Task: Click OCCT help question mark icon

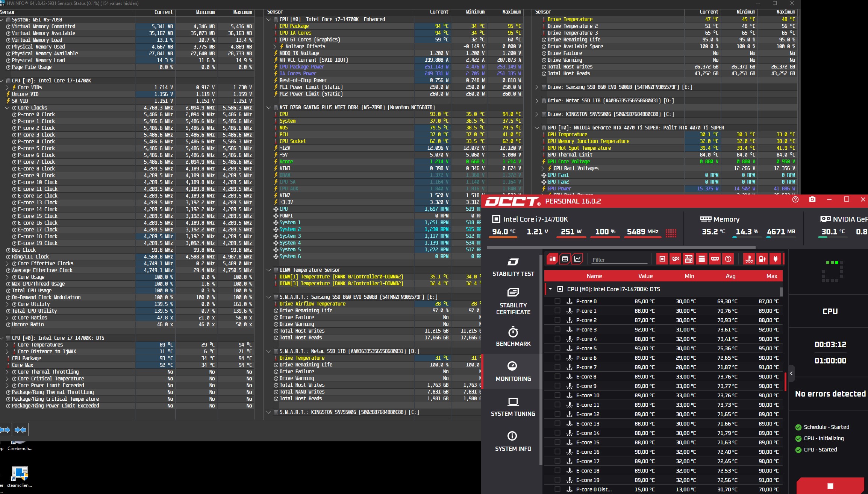Action: pyautogui.click(x=795, y=199)
